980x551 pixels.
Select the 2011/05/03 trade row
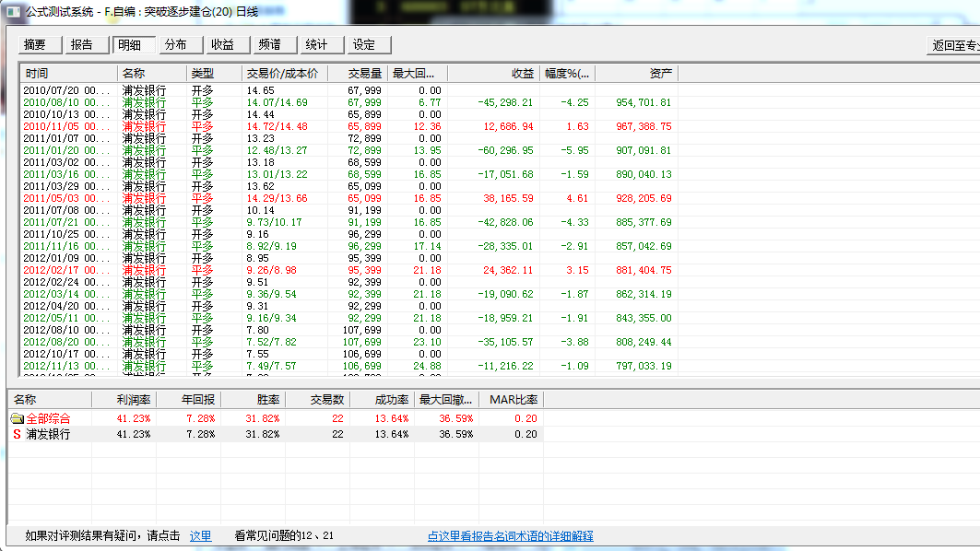coord(348,198)
